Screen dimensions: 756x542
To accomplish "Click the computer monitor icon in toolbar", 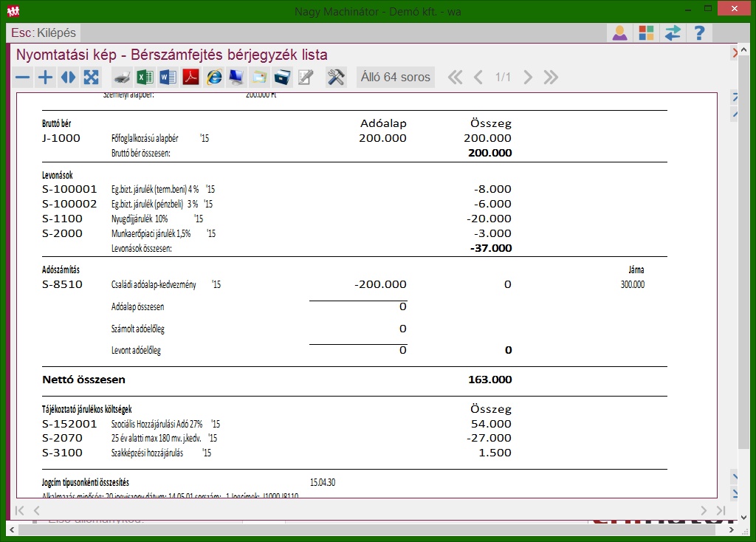I will click(236, 78).
